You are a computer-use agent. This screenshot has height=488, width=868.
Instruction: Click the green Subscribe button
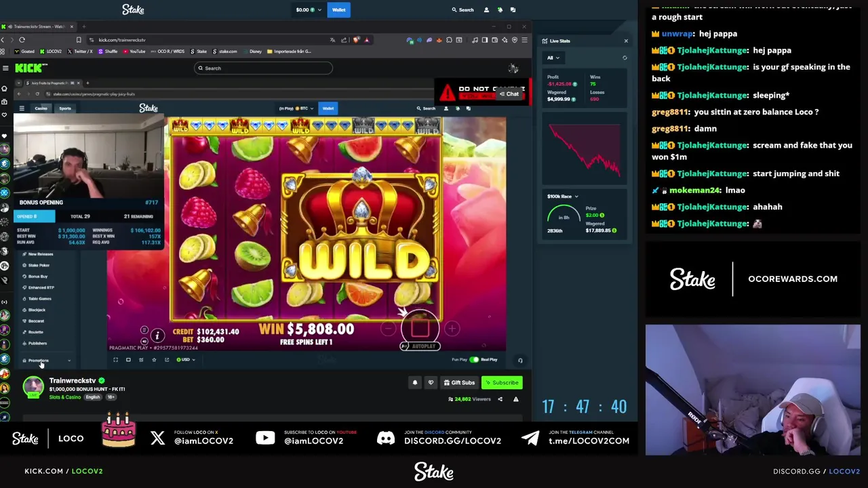[x=502, y=383]
